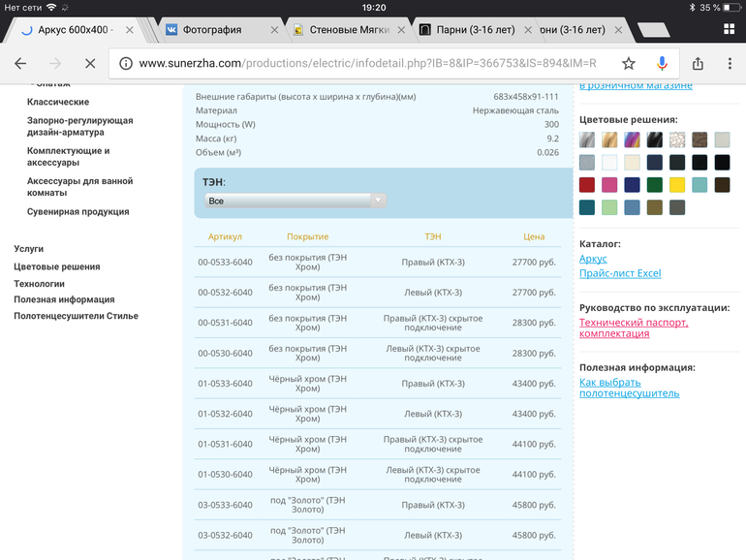Screen dimensions: 746x560
Task: Open the Аркус catalog link
Action: click(x=593, y=259)
